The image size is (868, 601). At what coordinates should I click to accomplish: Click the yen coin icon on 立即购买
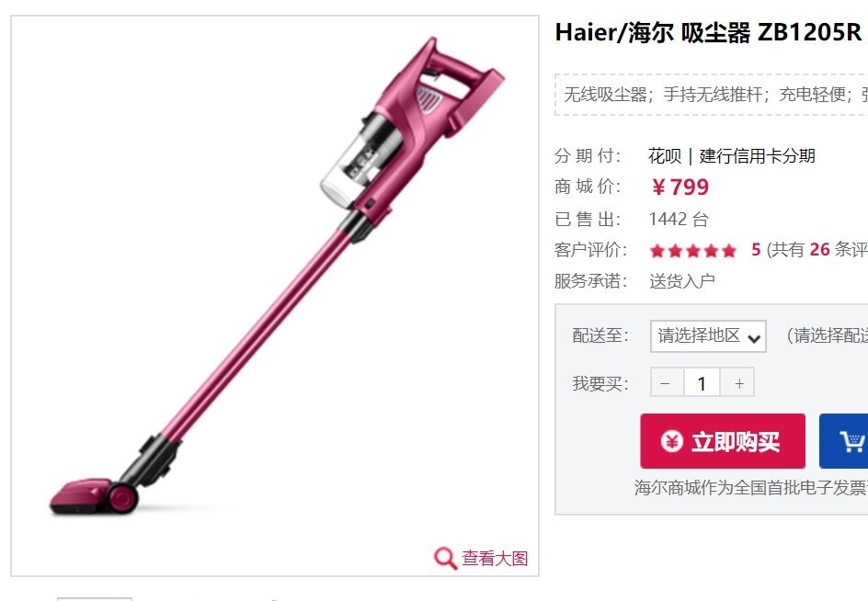coord(671,441)
